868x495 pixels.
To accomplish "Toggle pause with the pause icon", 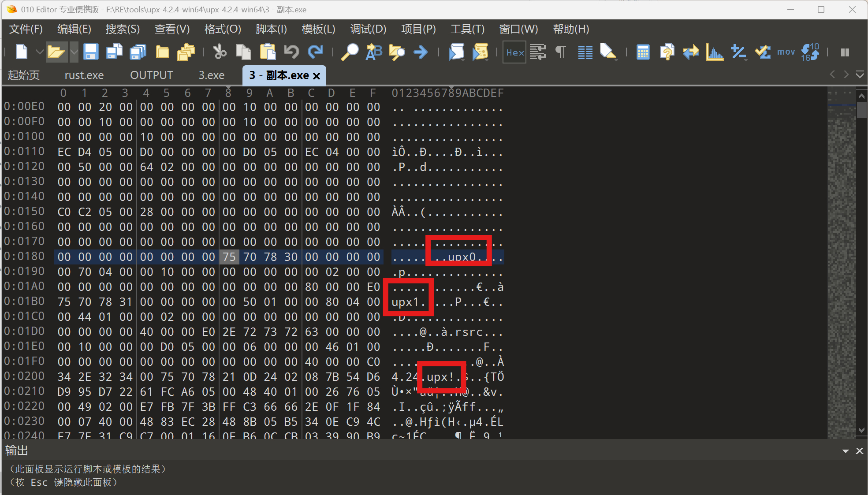I will (x=844, y=52).
